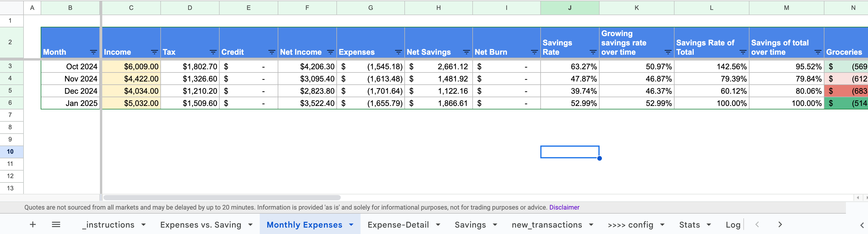This screenshot has height=234, width=868.
Task: Select Oct 2024 income cell $6,009.00
Action: click(x=131, y=67)
